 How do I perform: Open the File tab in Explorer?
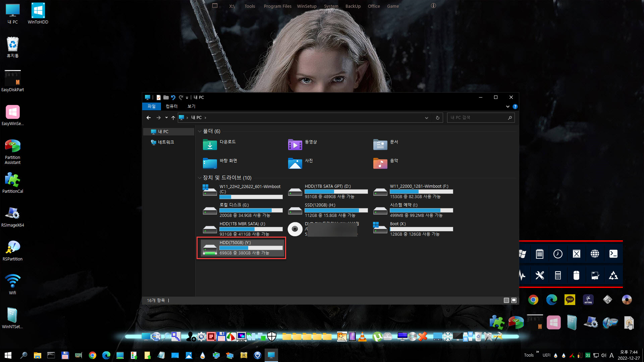click(x=152, y=106)
